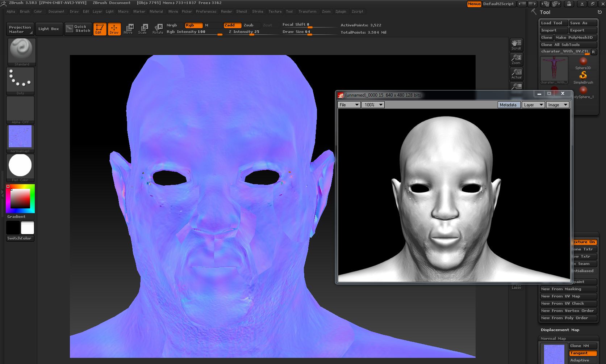Image resolution: width=606 pixels, height=364 pixels.
Task: Activate Edit mode button
Action: pyautogui.click(x=100, y=29)
